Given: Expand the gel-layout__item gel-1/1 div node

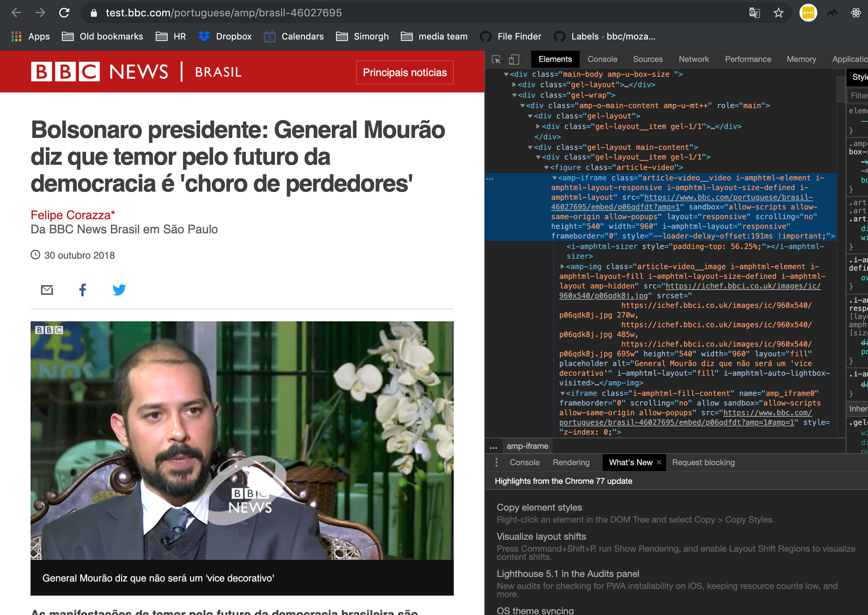Looking at the screenshot, I should click(538, 126).
